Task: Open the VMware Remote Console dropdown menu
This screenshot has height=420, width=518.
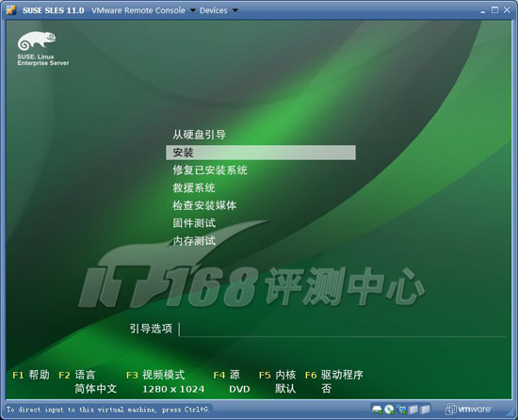Action: coord(143,10)
